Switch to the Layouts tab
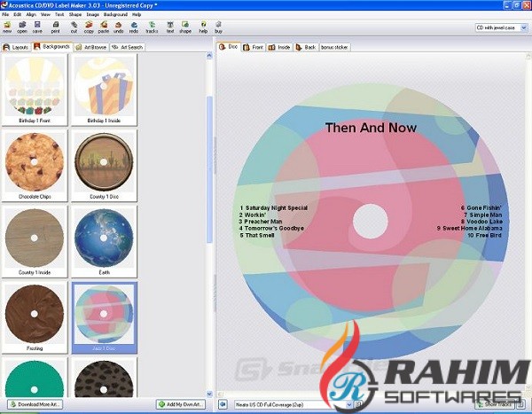532x414 pixels. (16, 47)
